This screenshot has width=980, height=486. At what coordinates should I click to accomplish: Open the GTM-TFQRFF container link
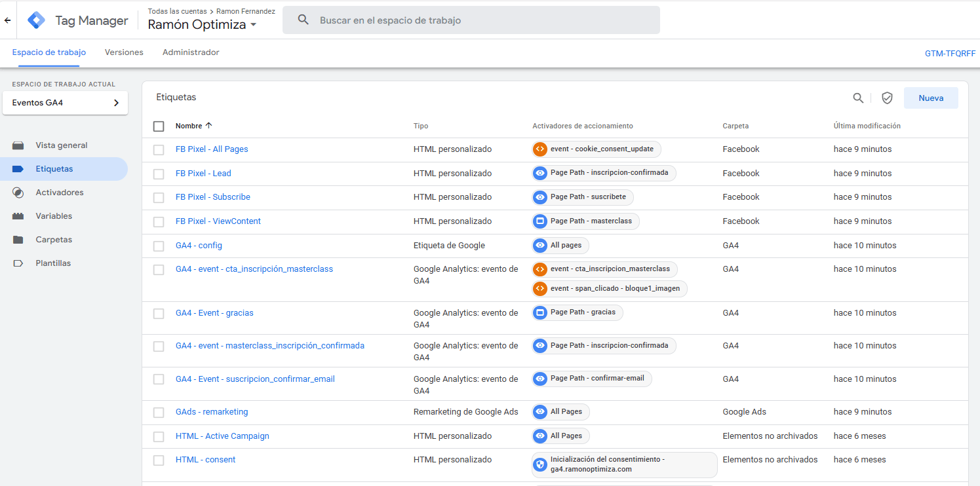pyautogui.click(x=950, y=53)
